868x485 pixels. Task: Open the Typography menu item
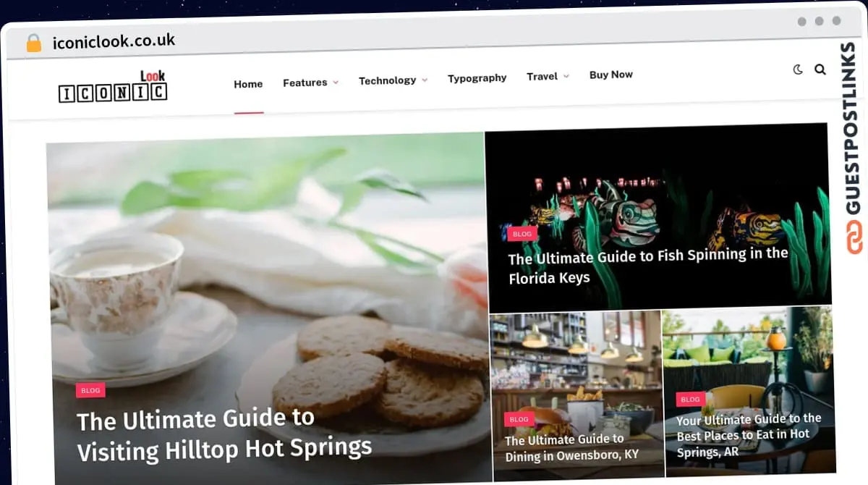click(477, 77)
